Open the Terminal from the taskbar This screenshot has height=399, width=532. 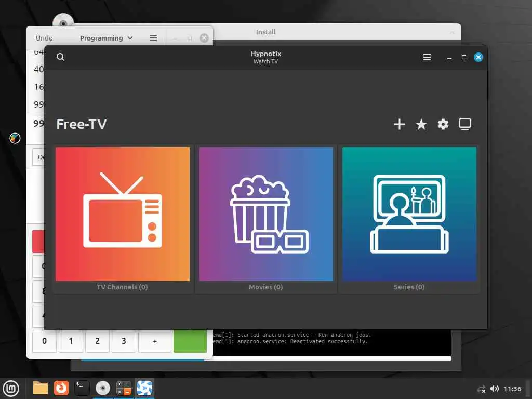(82, 388)
